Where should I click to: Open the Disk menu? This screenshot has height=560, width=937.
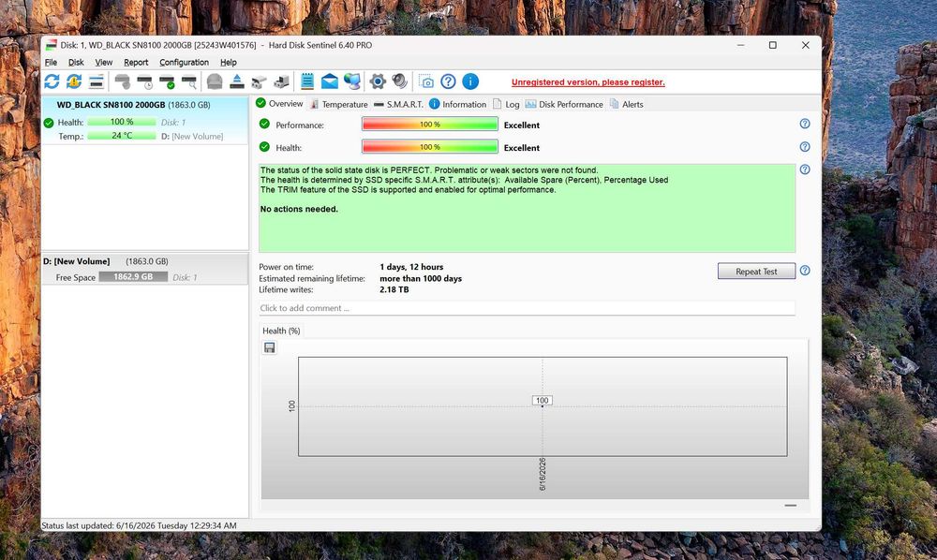pos(76,62)
